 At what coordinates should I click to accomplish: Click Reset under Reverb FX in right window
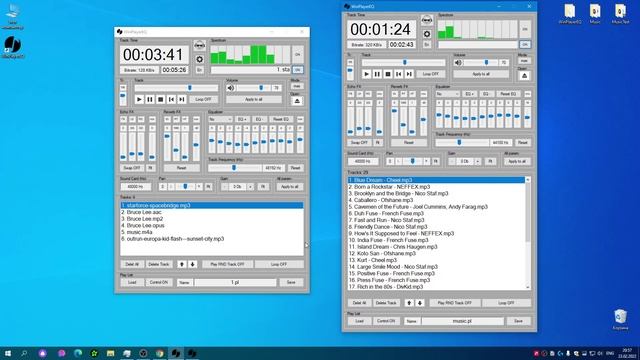(x=409, y=142)
